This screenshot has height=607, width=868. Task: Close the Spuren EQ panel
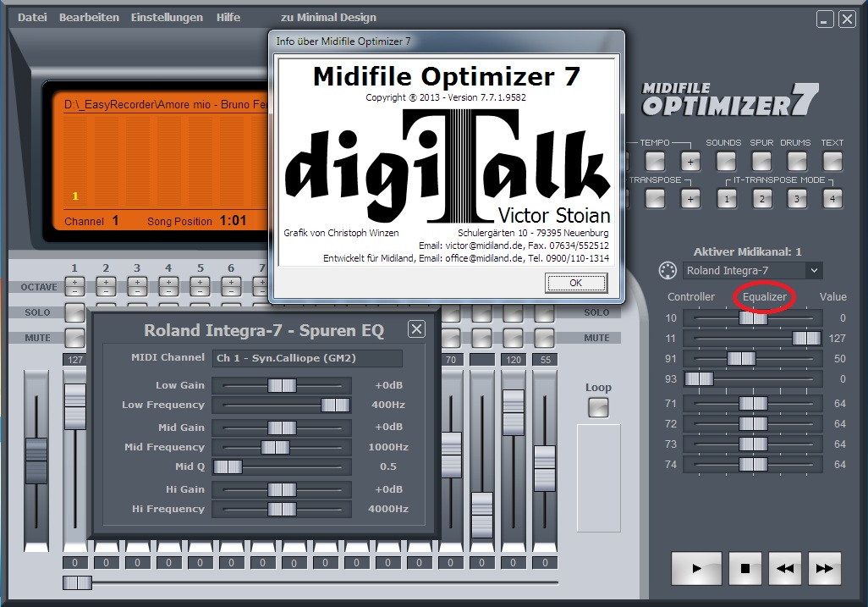pyautogui.click(x=416, y=329)
